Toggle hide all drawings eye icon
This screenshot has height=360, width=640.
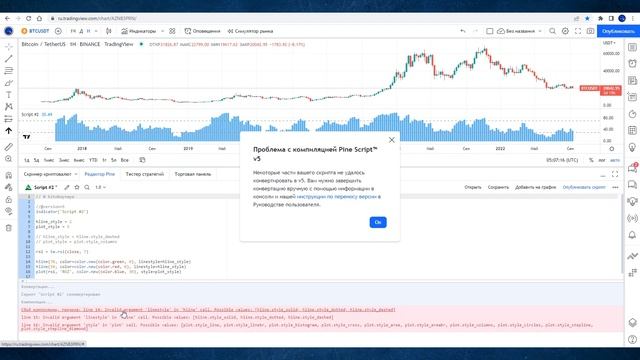9,211
